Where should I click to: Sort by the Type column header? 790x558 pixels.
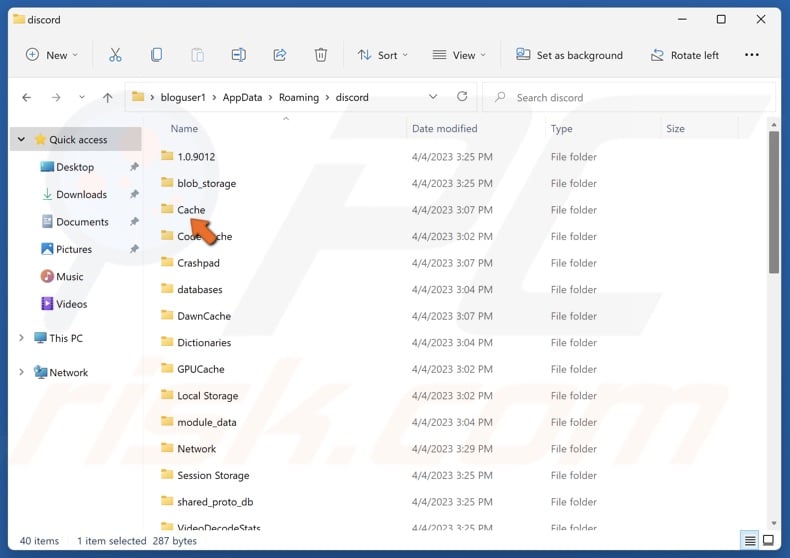561,128
